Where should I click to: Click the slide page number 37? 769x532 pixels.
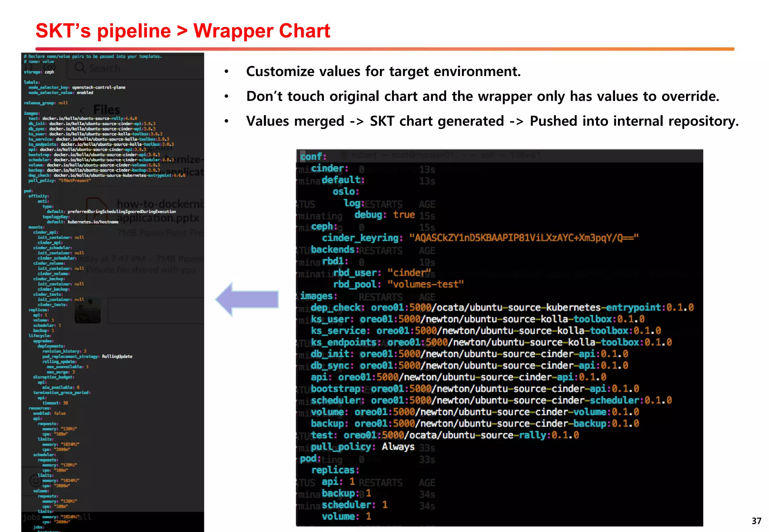click(x=757, y=521)
